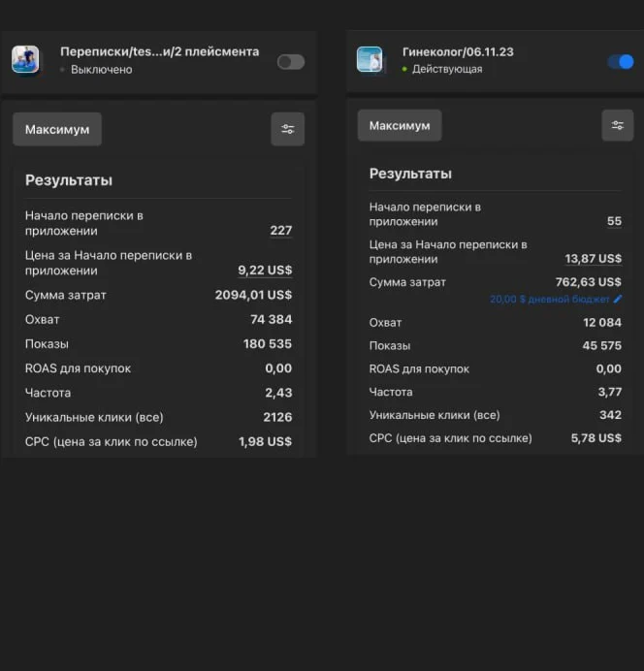Viewport: 644px width, 671px height.
Task: Open filter settings icon in Переписки card
Action: (287, 129)
